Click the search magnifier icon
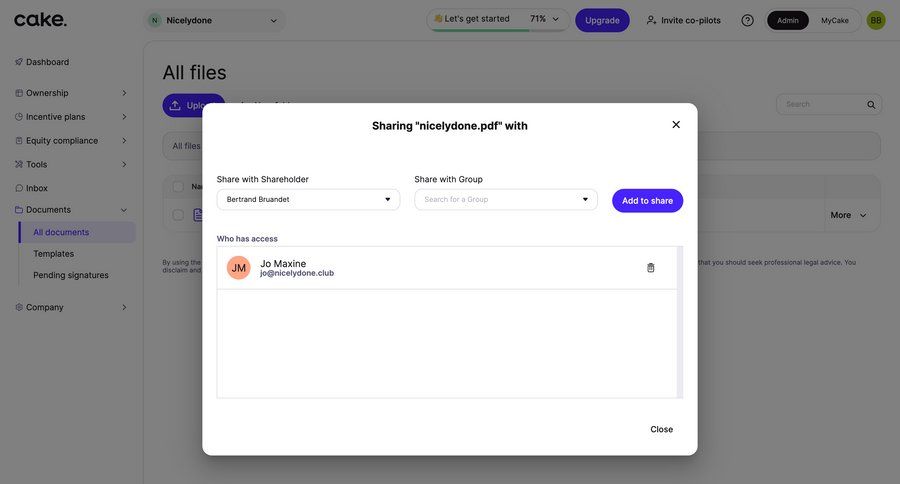The height and width of the screenshot is (484, 900). click(x=871, y=105)
